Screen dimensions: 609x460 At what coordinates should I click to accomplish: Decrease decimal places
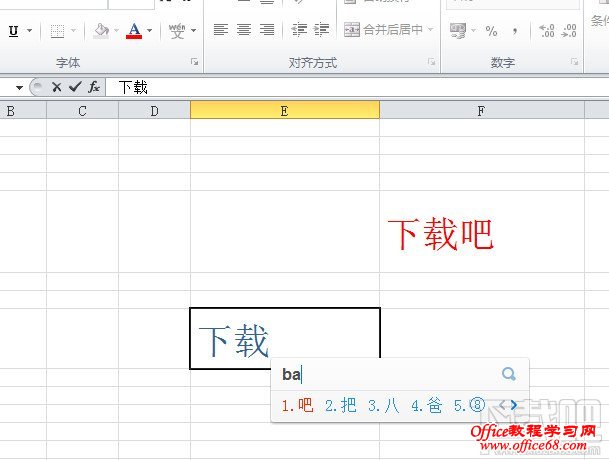[569, 31]
